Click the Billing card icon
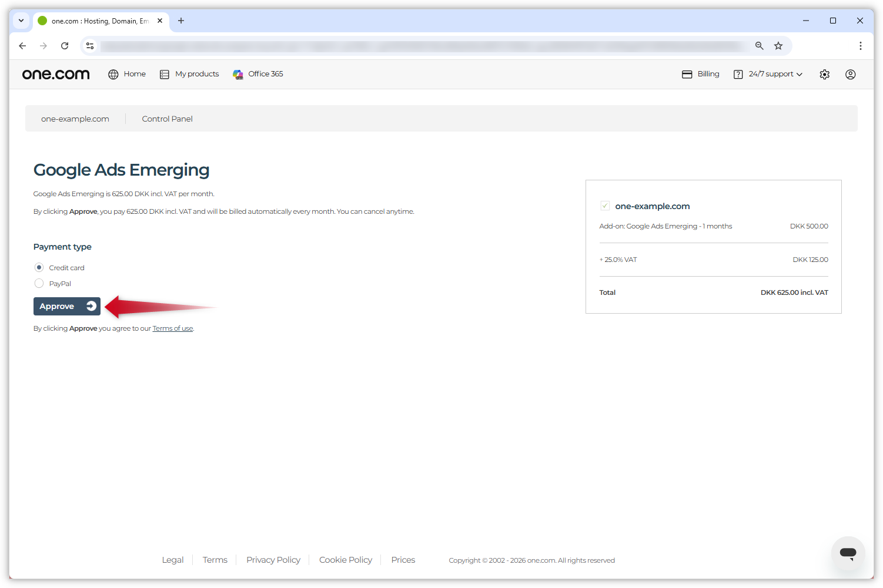 pos(687,74)
